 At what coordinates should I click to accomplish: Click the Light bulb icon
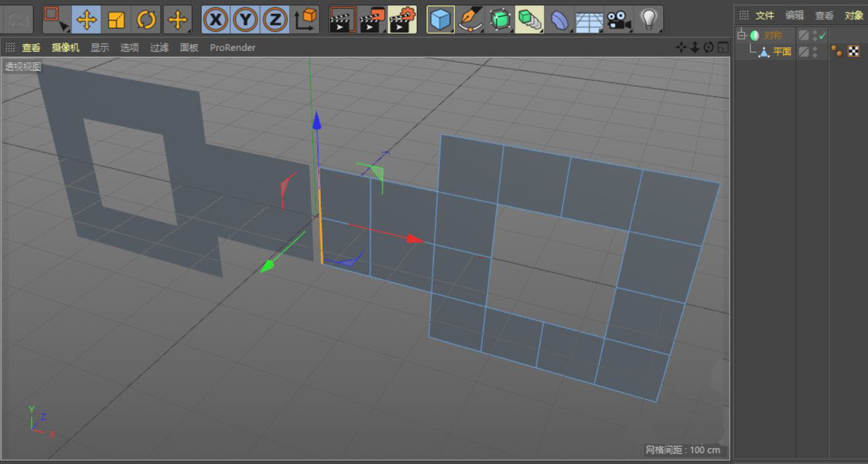coord(649,20)
